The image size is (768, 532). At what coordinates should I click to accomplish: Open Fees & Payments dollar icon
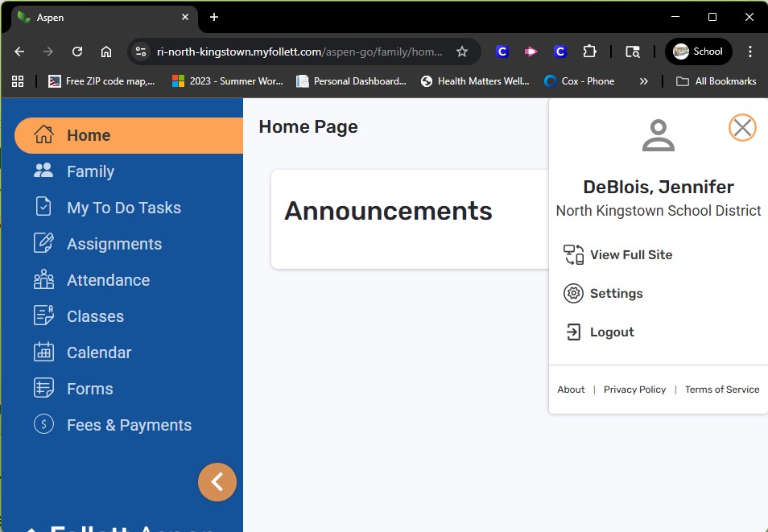pyautogui.click(x=43, y=424)
